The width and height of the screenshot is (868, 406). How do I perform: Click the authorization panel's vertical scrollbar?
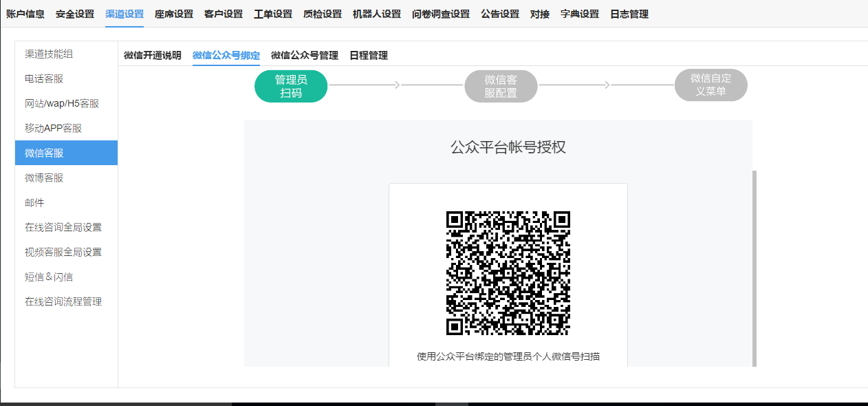point(755,268)
